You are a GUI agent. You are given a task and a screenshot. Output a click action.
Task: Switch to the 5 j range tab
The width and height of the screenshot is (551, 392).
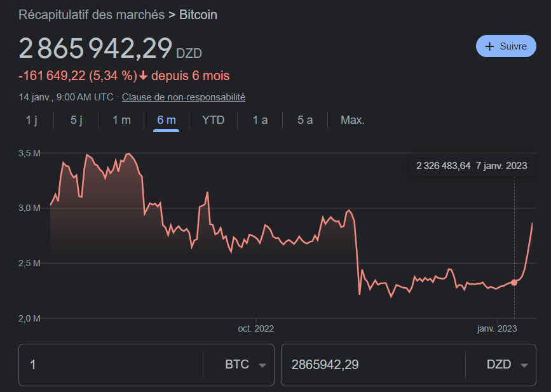click(76, 120)
